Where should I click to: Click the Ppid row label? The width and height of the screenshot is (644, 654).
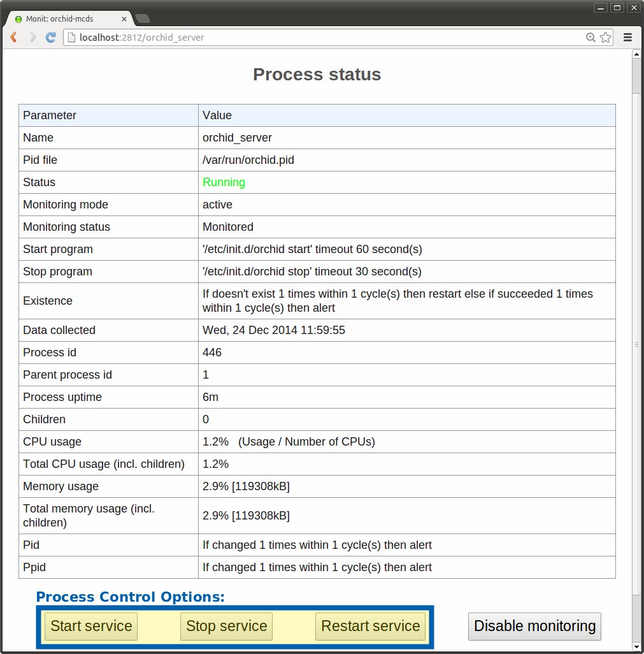tap(34, 567)
